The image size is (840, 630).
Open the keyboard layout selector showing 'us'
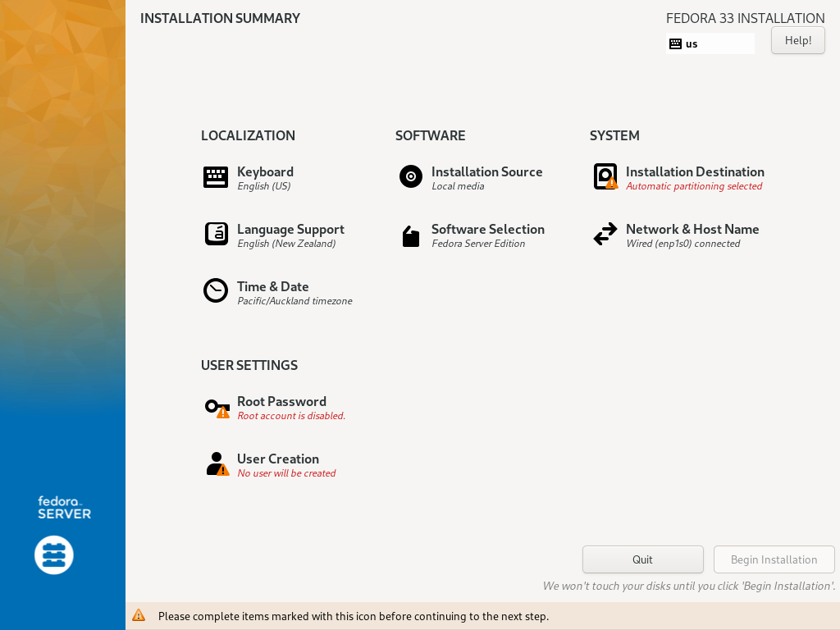tap(710, 43)
